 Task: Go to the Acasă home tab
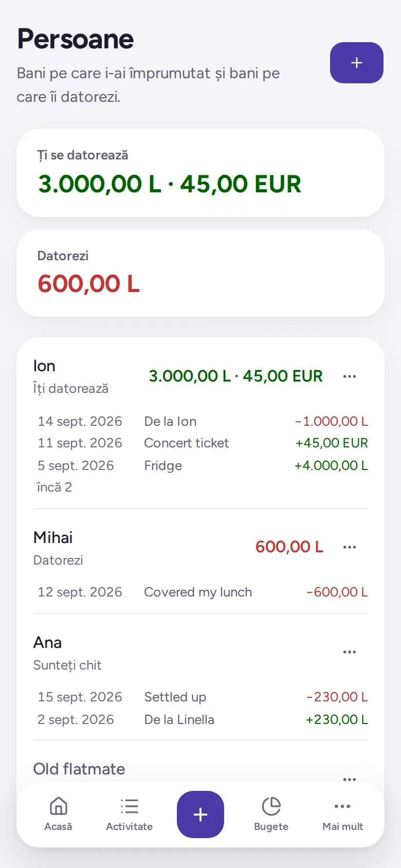coord(58,815)
